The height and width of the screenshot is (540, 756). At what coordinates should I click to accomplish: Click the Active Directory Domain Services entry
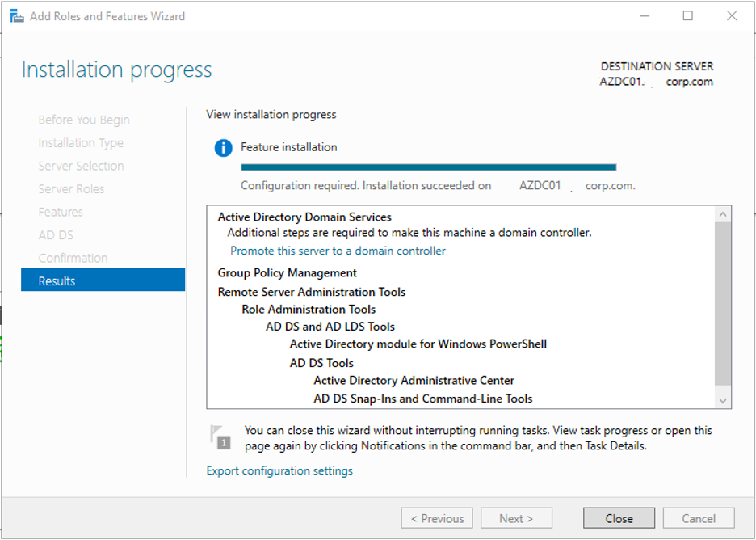click(304, 217)
